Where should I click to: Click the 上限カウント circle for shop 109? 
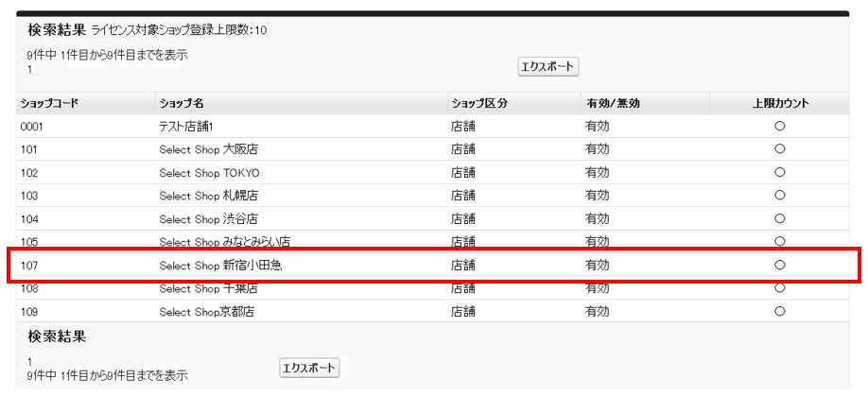(779, 311)
